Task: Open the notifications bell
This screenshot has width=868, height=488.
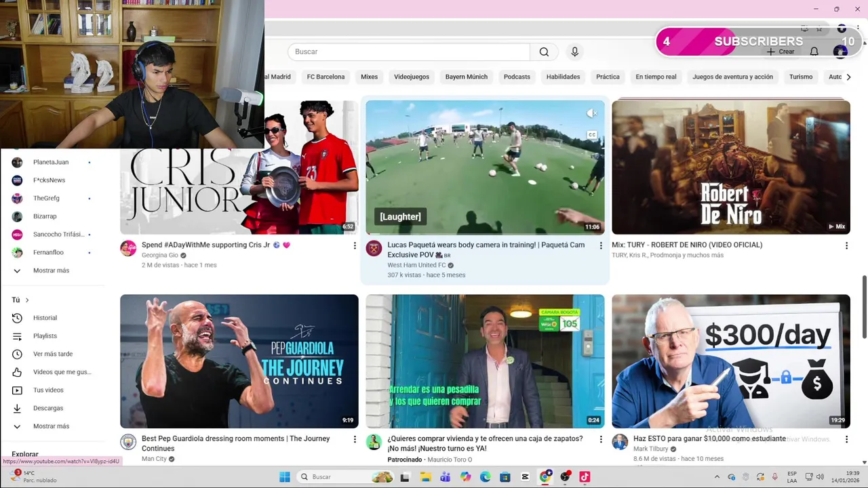Action: [x=814, y=52]
